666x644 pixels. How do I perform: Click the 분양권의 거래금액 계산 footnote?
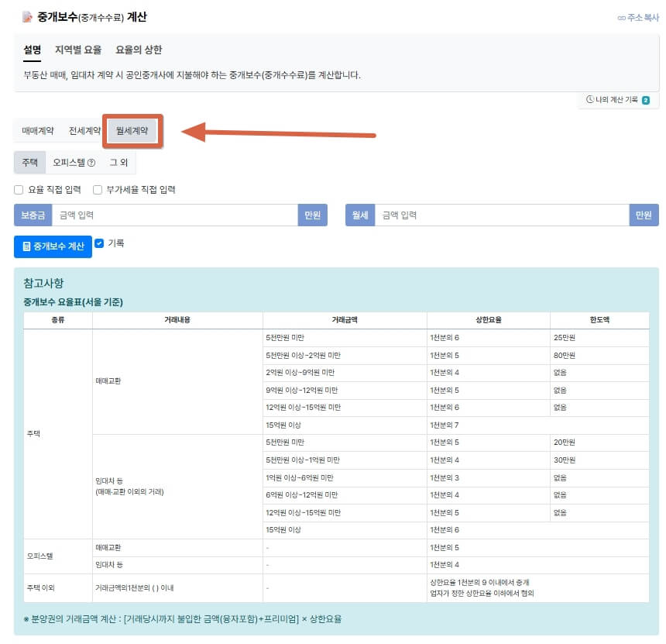183,619
